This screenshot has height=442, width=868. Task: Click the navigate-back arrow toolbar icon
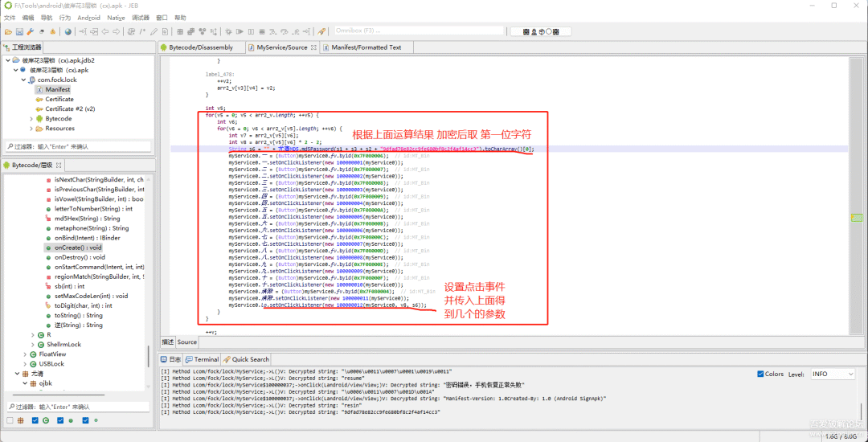coord(105,31)
